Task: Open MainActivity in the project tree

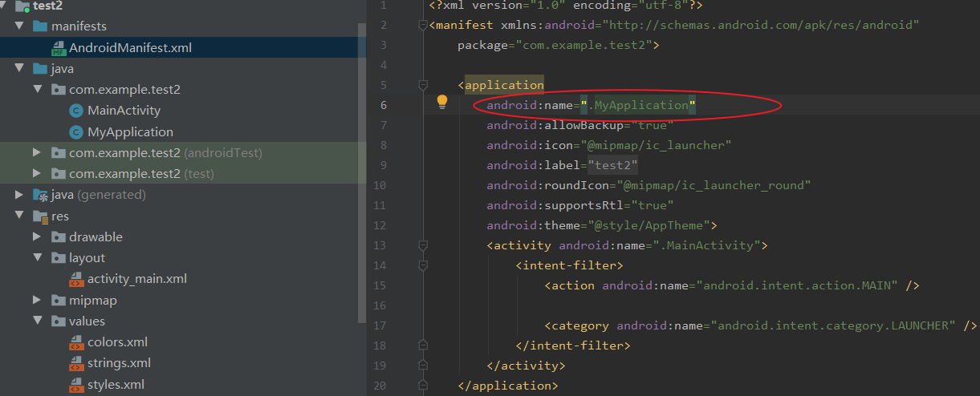Action: [124, 111]
